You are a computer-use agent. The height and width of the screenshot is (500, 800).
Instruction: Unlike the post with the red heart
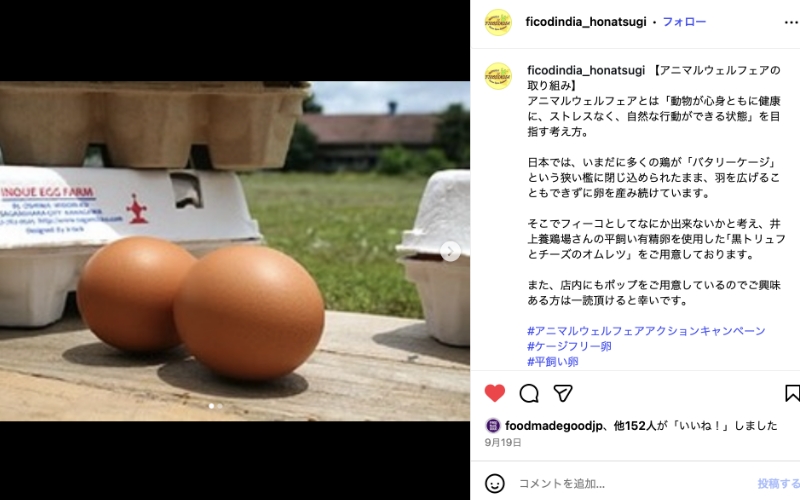coord(494,393)
